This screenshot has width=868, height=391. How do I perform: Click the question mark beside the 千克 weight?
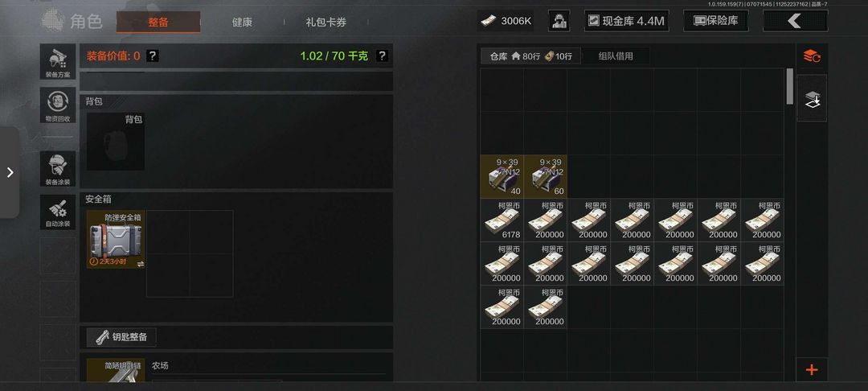coord(382,56)
